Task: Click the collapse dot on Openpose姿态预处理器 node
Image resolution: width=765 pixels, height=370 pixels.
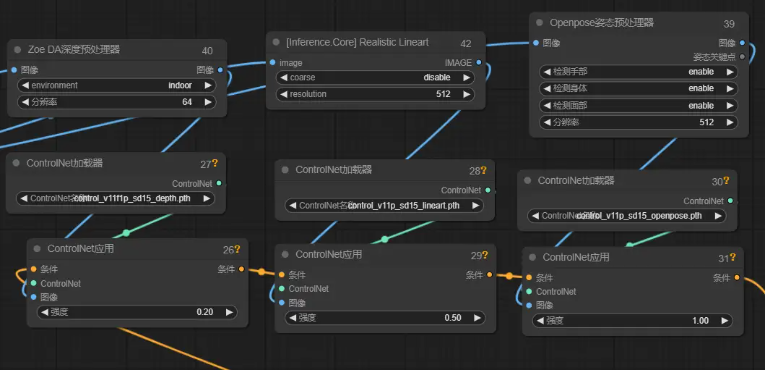Action: point(540,23)
